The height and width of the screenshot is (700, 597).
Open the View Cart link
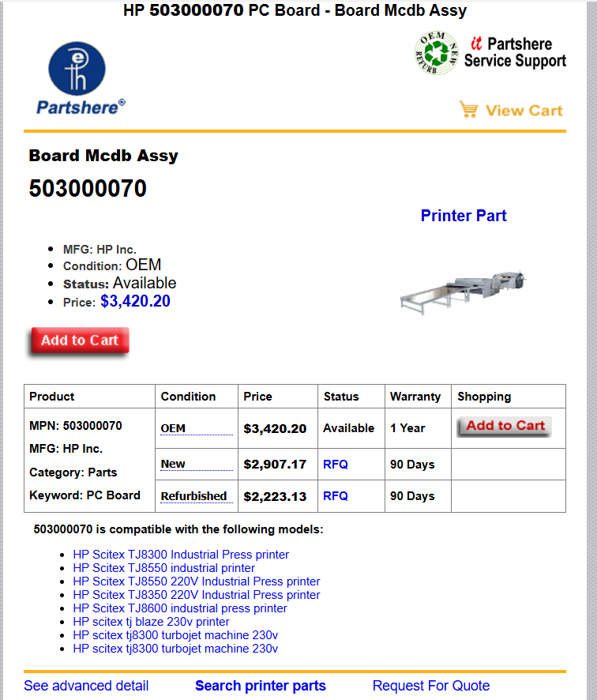524,111
